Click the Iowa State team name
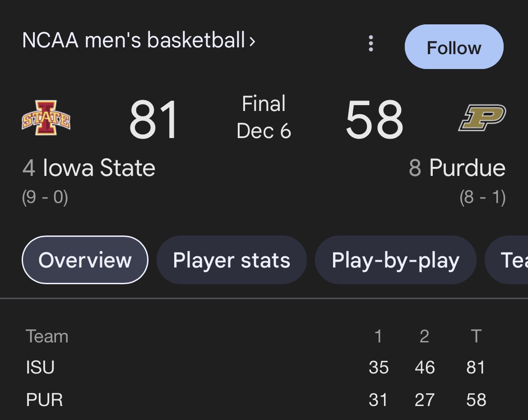This screenshot has height=420, width=528. pos(99,168)
